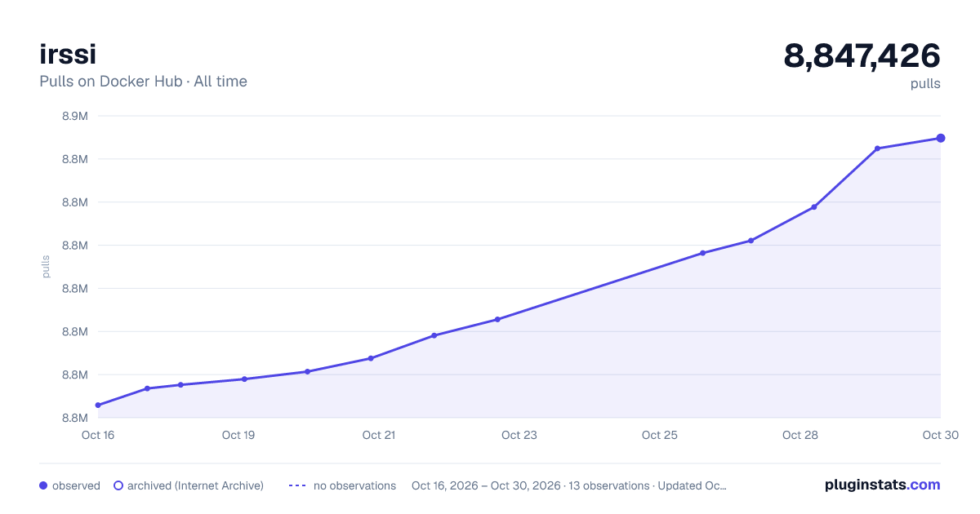Click the '8.9M' y-axis label
This screenshot has height=514, width=980.
point(75,116)
